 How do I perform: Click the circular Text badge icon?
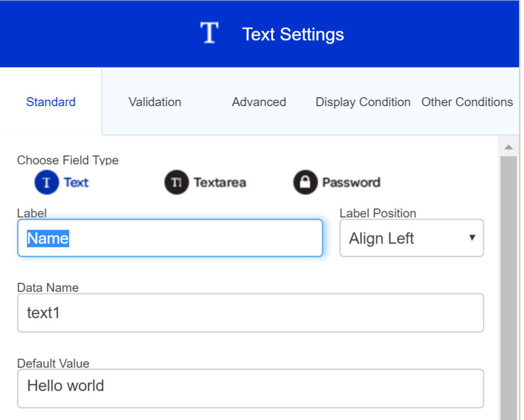pyautogui.click(x=46, y=182)
